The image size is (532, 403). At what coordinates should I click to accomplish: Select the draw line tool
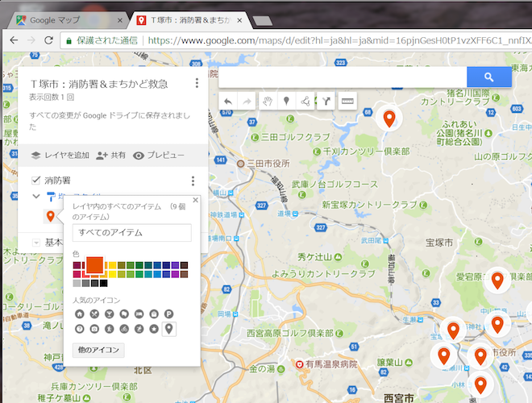point(305,101)
